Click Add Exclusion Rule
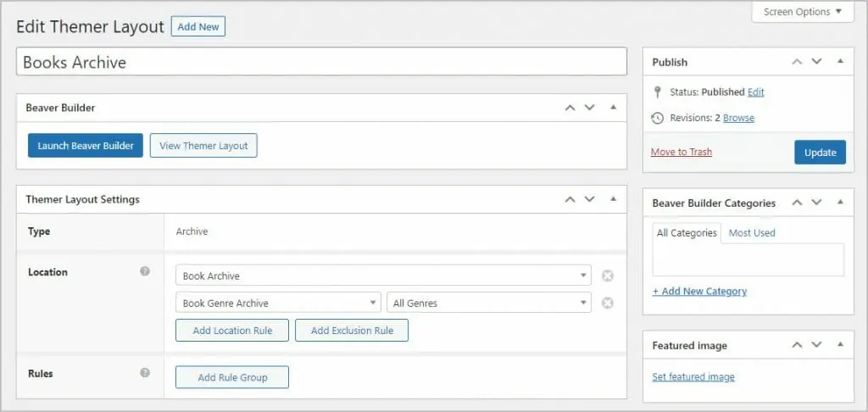The width and height of the screenshot is (868, 412). [352, 331]
